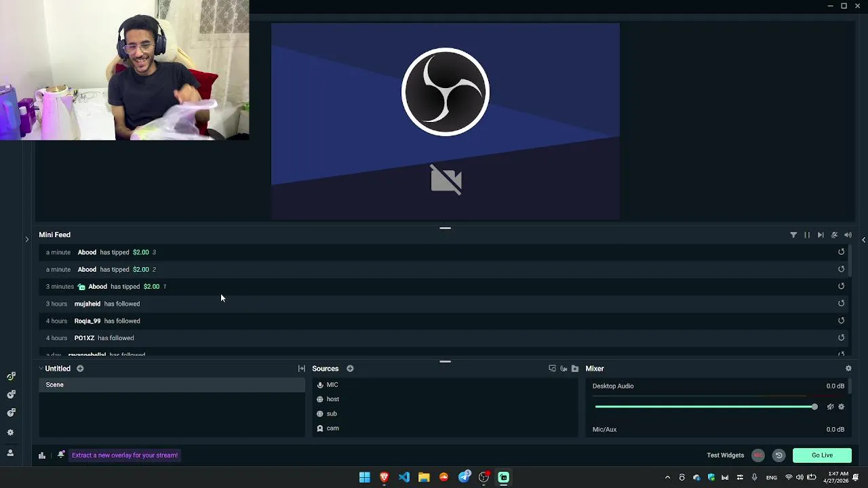Click the 'Desktop Audio' label
The width and height of the screenshot is (868, 488).
[x=613, y=386]
